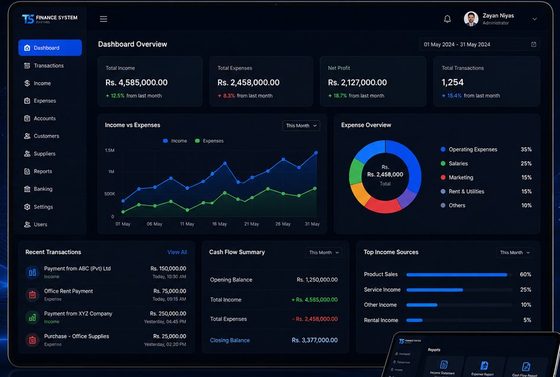Open the hamburger menu icon
This screenshot has width=560, height=377.
click(x=103, y=19)
